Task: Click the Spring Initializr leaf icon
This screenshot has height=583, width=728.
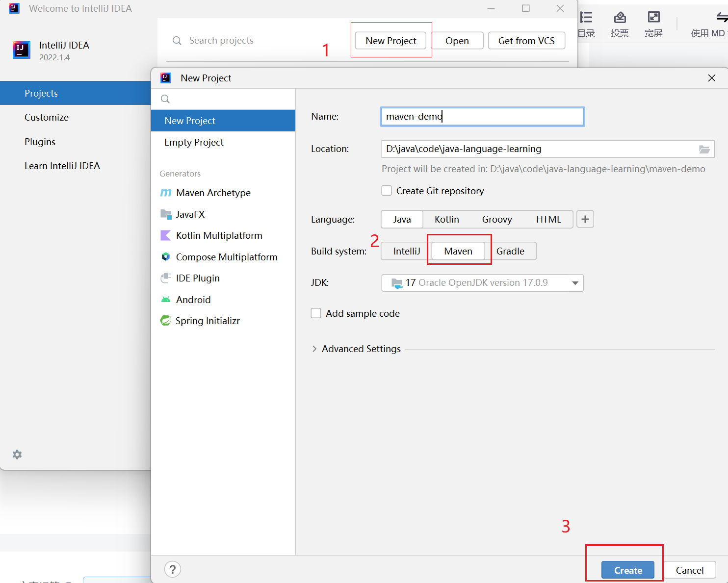Action: [x=165, y=321]
